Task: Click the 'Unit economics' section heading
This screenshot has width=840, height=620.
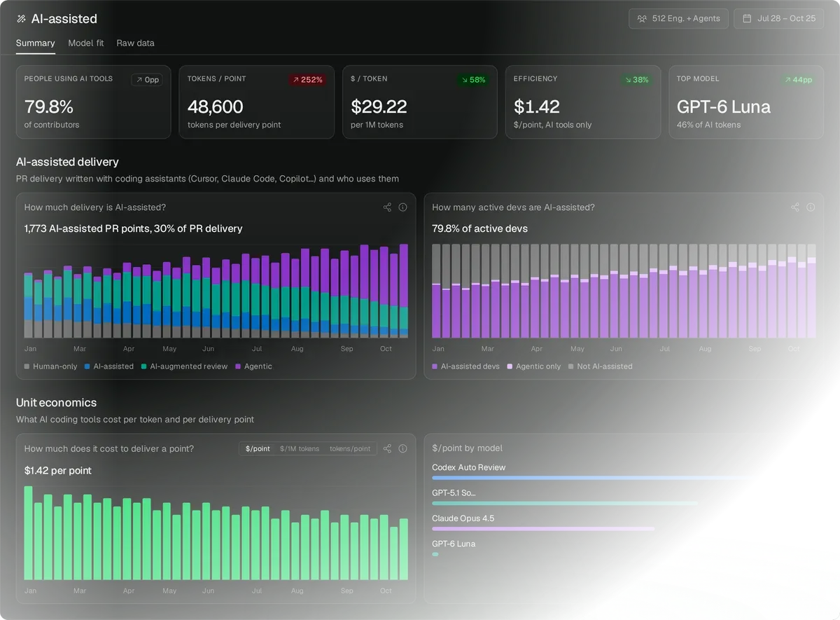Action: (57, 403)
